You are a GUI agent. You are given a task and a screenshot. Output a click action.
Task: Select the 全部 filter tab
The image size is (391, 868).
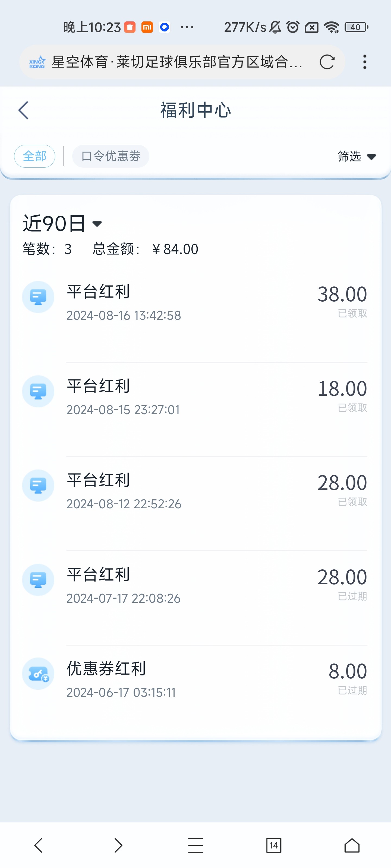tap(34, 156)
